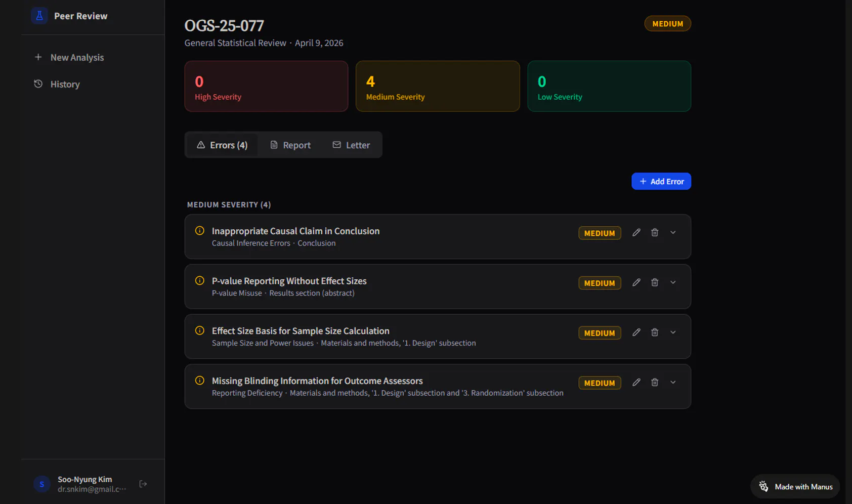Click the Peer Review flask logo icon
This screenshot has height=504, width=852.
tap(39, 16)
